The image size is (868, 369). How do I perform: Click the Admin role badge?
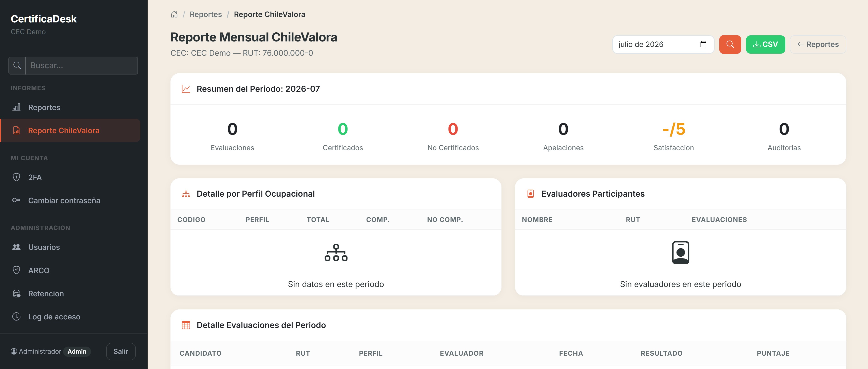pos(77,352)
